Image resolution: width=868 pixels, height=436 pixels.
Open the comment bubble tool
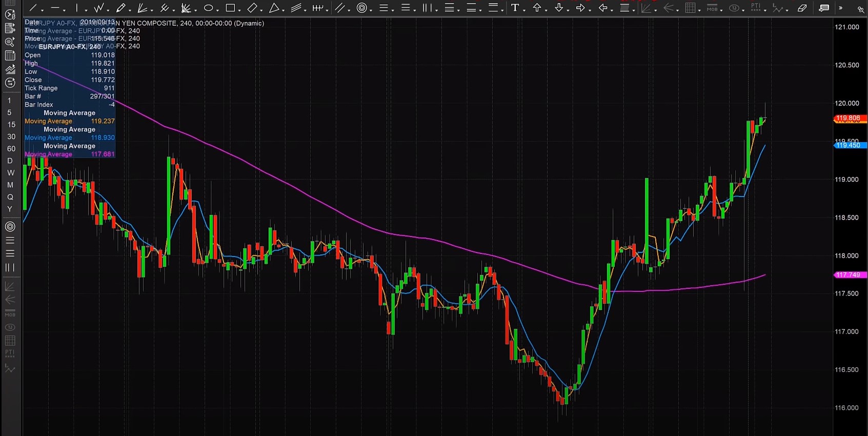(824, 8)
